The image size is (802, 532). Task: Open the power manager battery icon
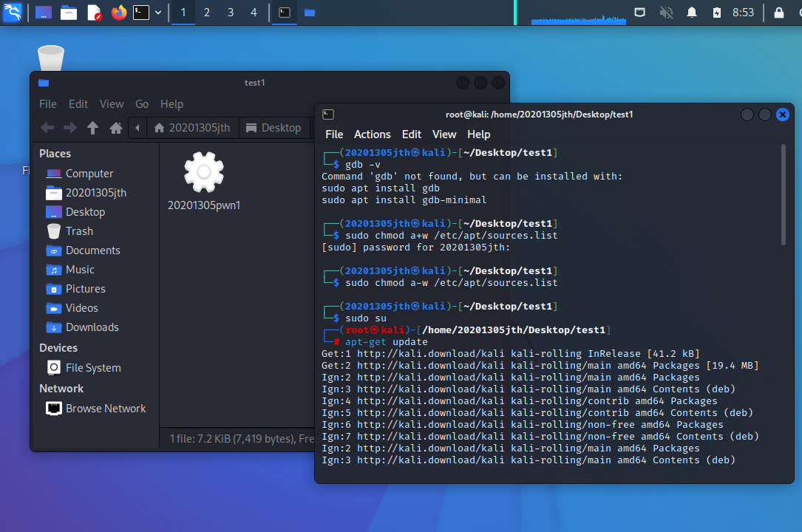[x=716, y=13]
